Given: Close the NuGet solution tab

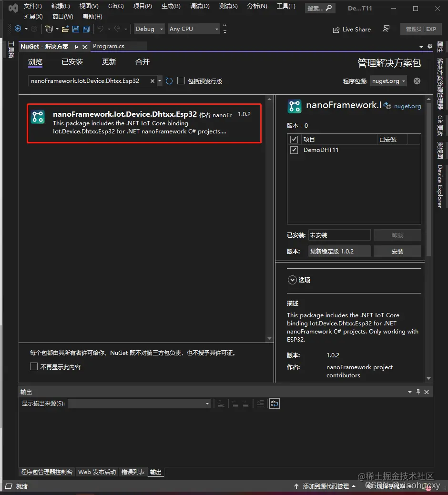Looking at the screenshot, I should (85, 47).
